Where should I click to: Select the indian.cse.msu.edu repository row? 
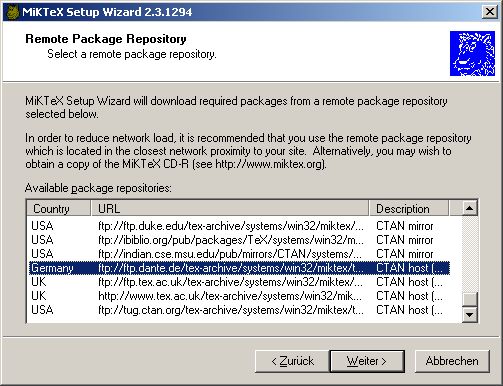(239, 254)
